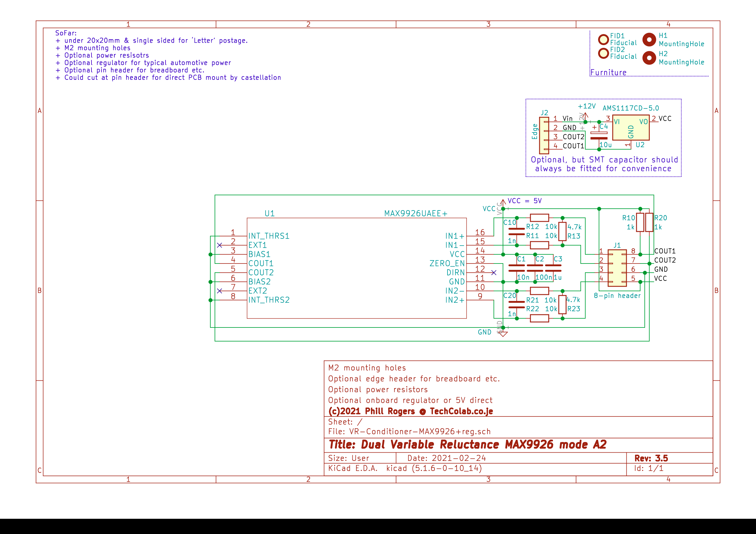Click the SoFar notes text block
This screenshot has width=756, height=534.
[x=168, y=55]
